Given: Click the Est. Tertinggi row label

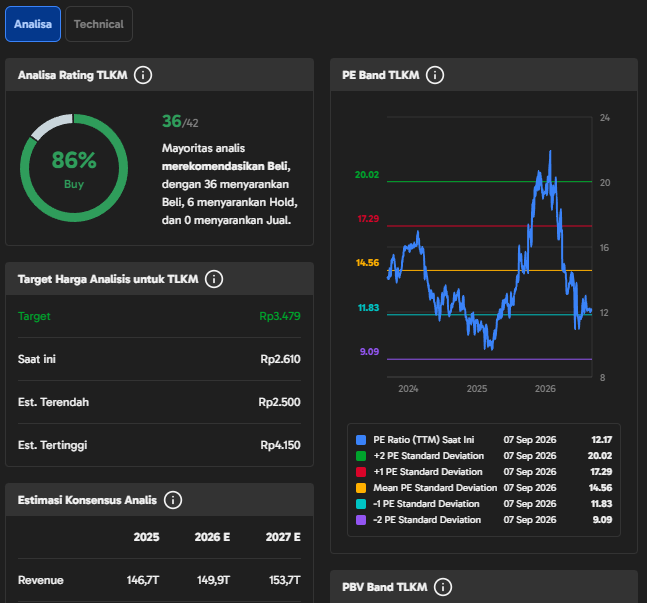Looking at the screenshot, I should 52,445.
